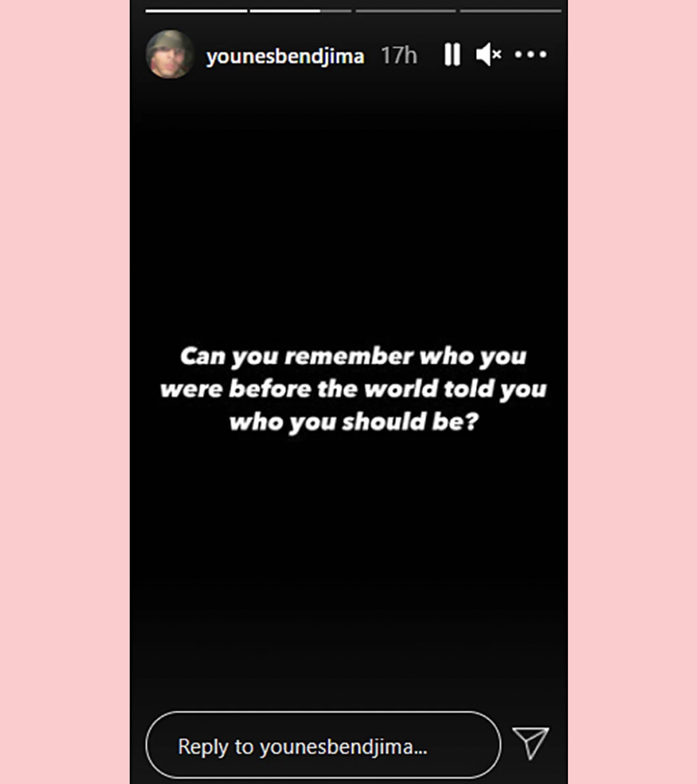Visit the younesbendjima username link
697x784 pixels.
pyautogui.click(x=285, y=56)
